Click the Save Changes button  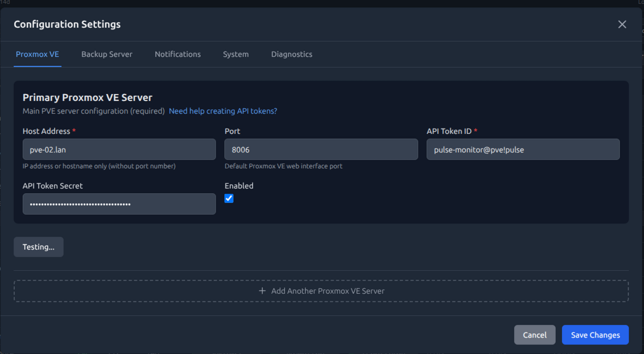[595, 335]
